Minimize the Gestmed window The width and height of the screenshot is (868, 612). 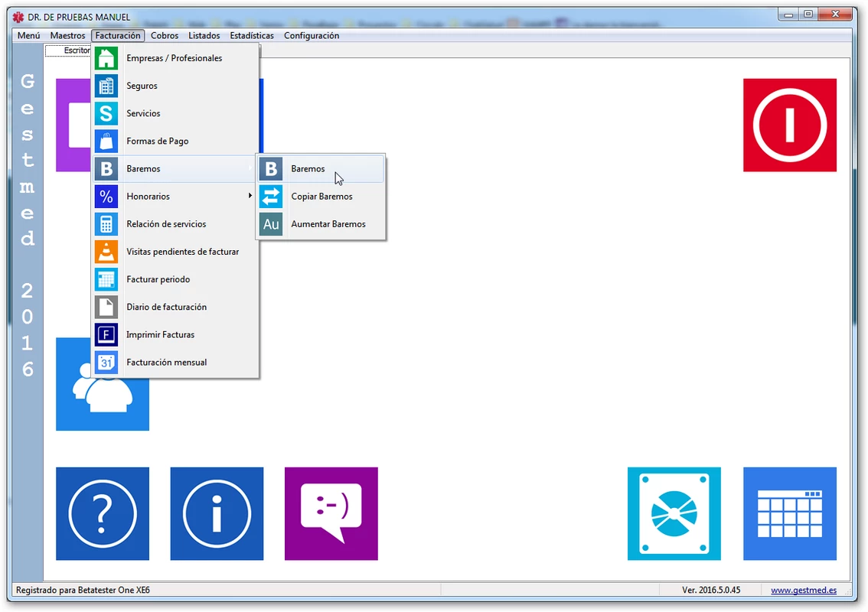788,15
